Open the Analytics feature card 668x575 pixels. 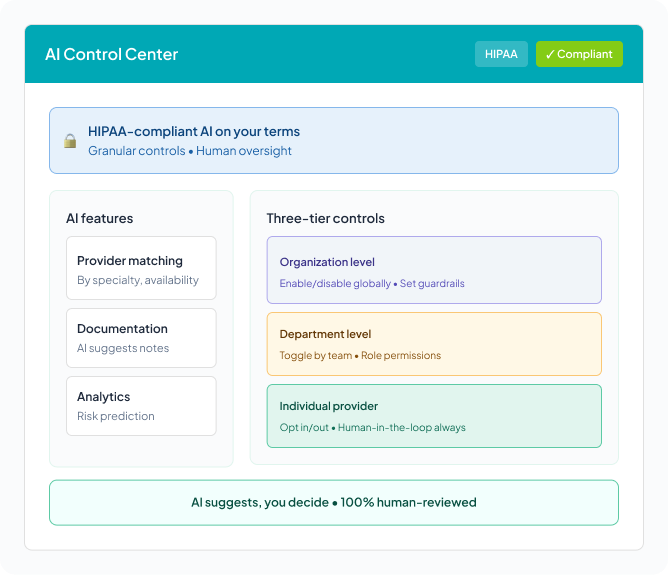pos(141,406)
